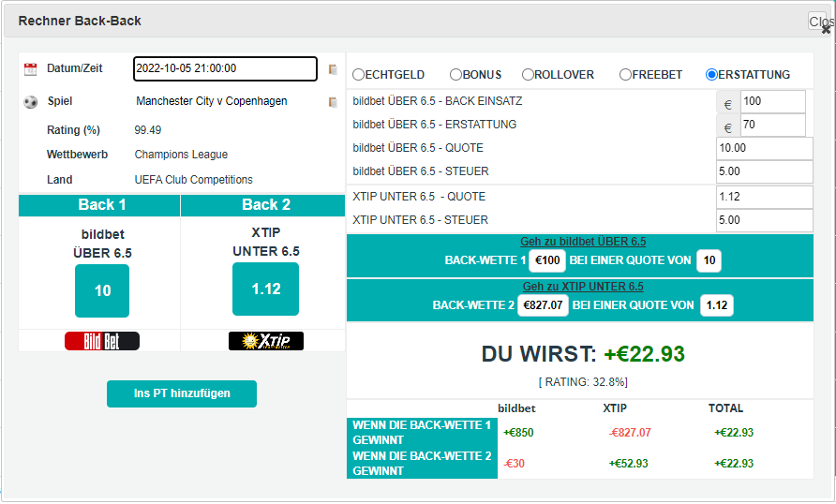The width and height of the screenshot is (836, 504).
Task: Copy the match name Manchester City v Copenhagen
Action: pyautogui.click(x=333, y=102)
